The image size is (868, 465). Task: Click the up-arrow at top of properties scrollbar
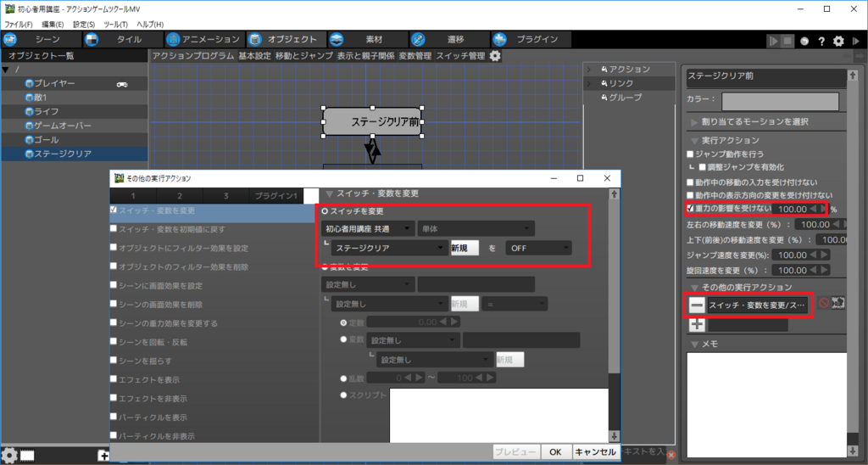(852, 75)
